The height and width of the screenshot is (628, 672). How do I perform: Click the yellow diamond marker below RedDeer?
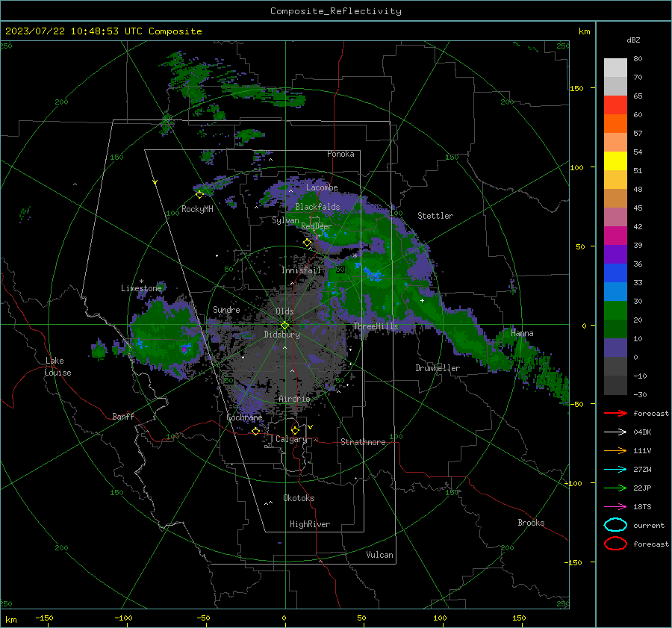click(x=308, y=243)
